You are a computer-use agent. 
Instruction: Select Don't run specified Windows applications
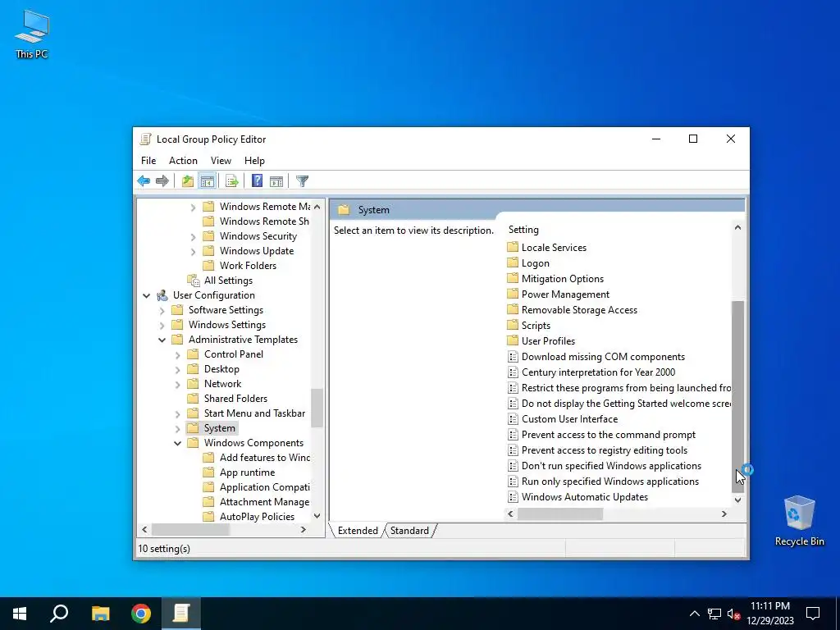tap(611, 466)
